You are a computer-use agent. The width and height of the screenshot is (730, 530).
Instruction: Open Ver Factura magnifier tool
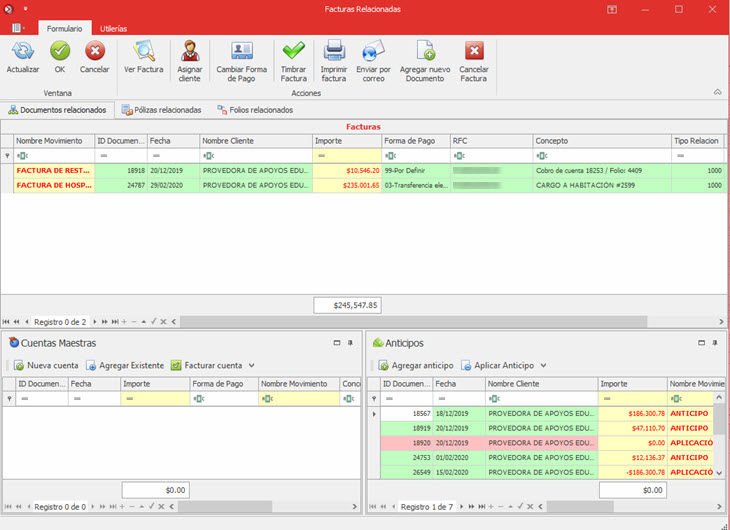pyautogui.click(x=143, y=52)
